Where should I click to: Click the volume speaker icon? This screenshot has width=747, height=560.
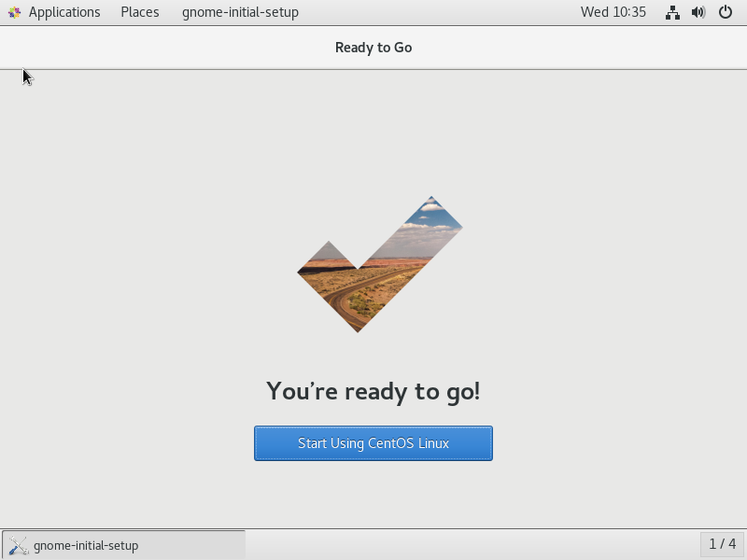[698, 12]
